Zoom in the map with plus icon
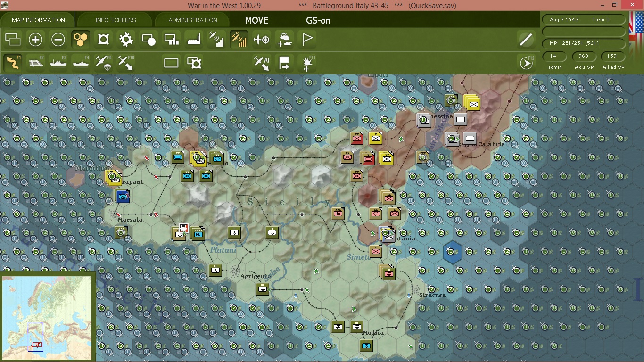Viewport: 644px width, 362px height. (x=35, y=40)
